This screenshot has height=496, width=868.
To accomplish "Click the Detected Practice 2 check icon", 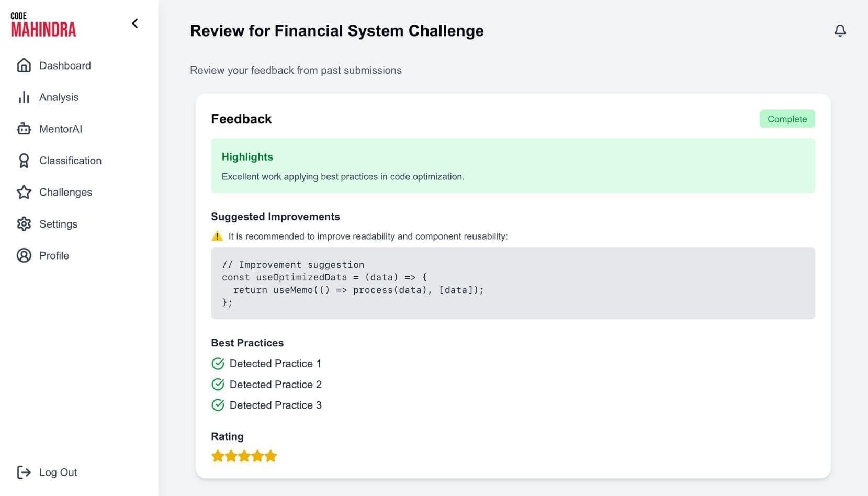I will click(218, 385).
